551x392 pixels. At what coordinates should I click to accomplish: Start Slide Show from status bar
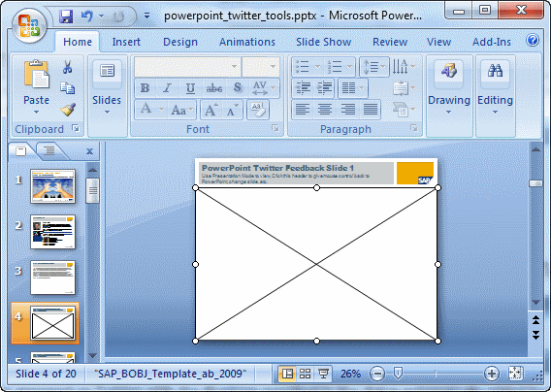coord(323,374)
